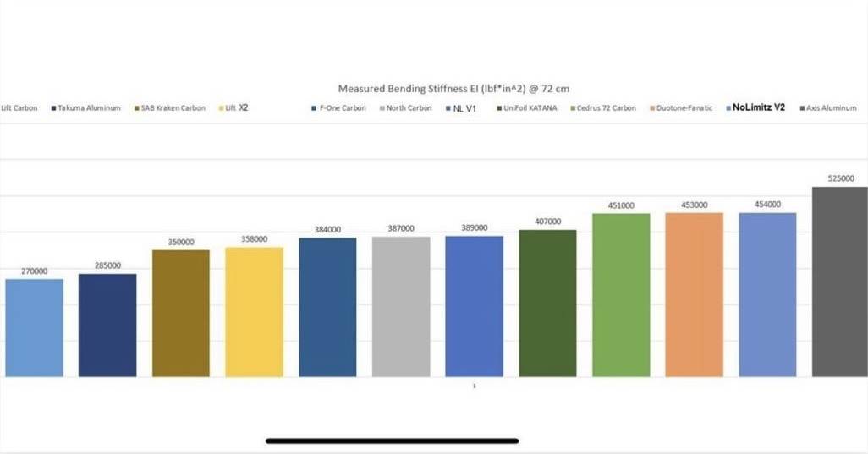Click the Cedrus 72 Carbon legend entry
Image resolution: width=868 pixels, height=454 pixels.
click(604, 108)
